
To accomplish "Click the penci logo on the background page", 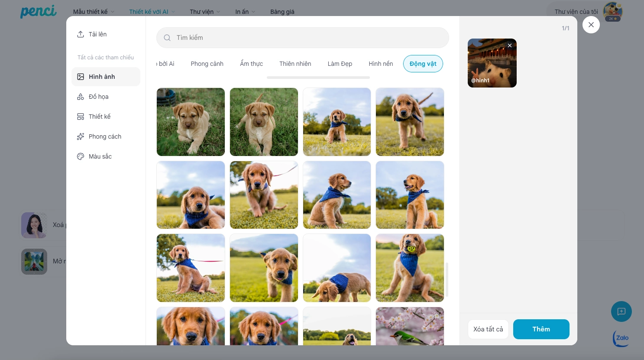I will click(39, 12).
